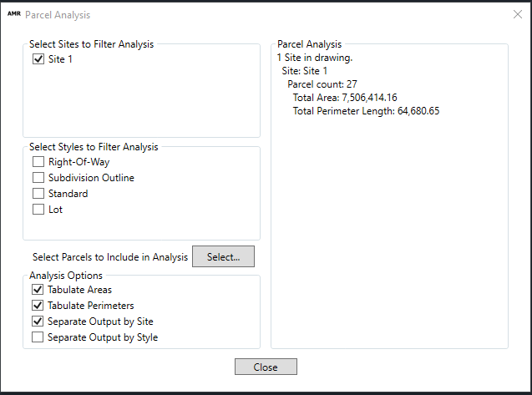Viewport: 532px width, 395px height.
Task: Click the Parcel count: 27 line
Action: (322, 84)
